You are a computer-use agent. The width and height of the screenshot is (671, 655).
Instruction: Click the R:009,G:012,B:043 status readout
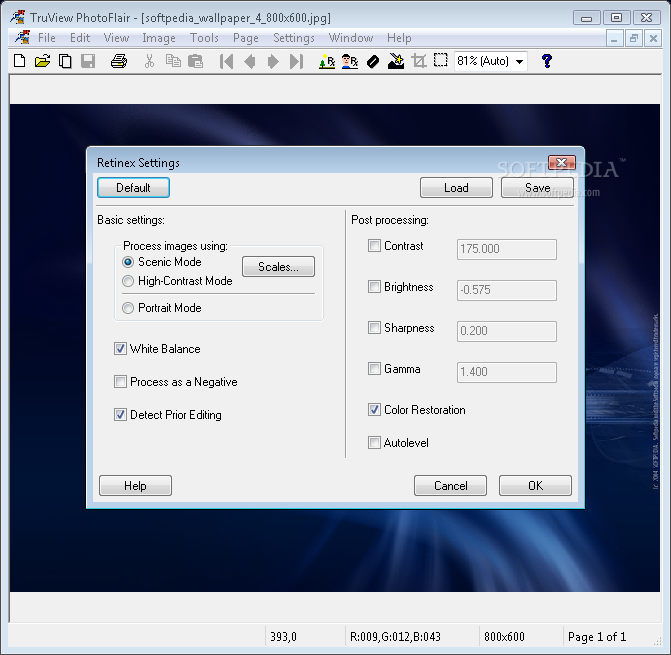pyautogui.click(x=395, y=637)
